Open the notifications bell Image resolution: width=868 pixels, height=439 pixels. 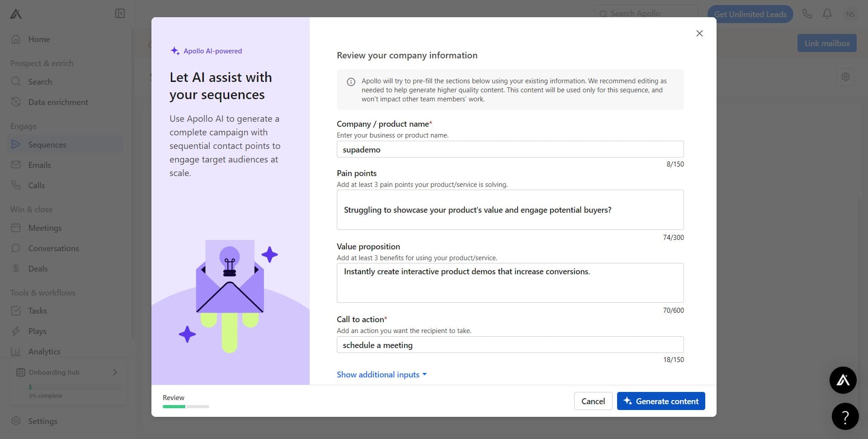click(827, 14)
